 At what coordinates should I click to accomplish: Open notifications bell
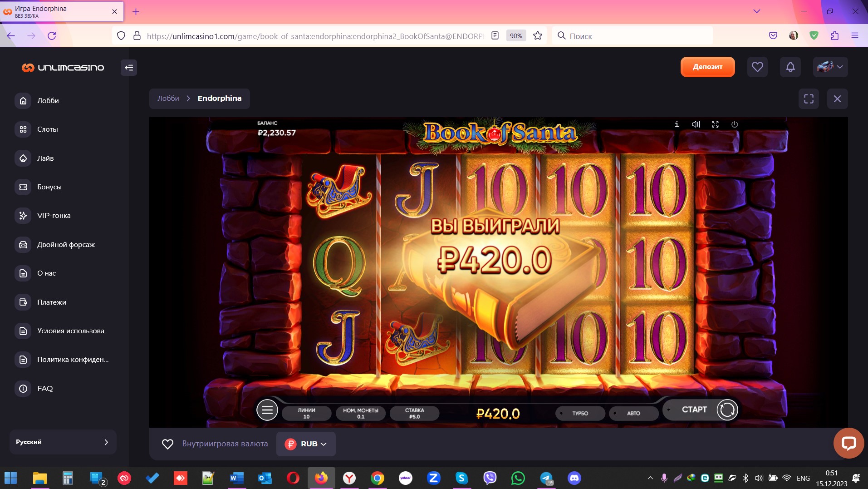[x=790, y=67]
